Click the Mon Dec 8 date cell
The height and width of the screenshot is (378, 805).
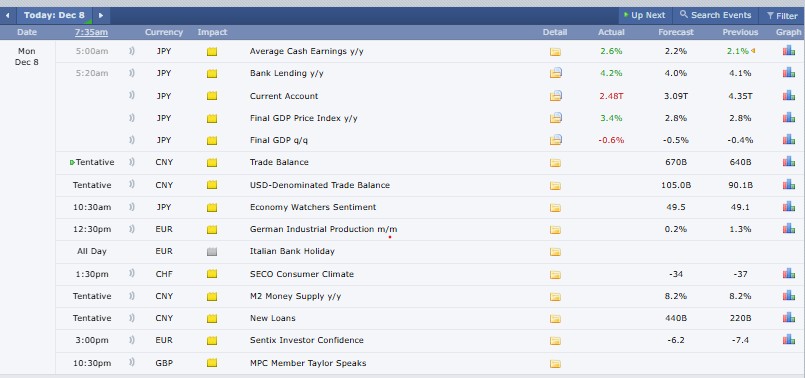pos(27,57)
